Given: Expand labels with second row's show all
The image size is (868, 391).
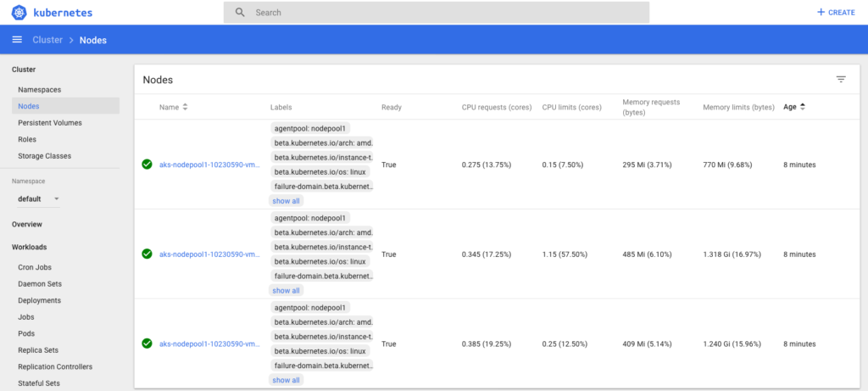Looking at the screenshot, I should (x=286, y=290).
